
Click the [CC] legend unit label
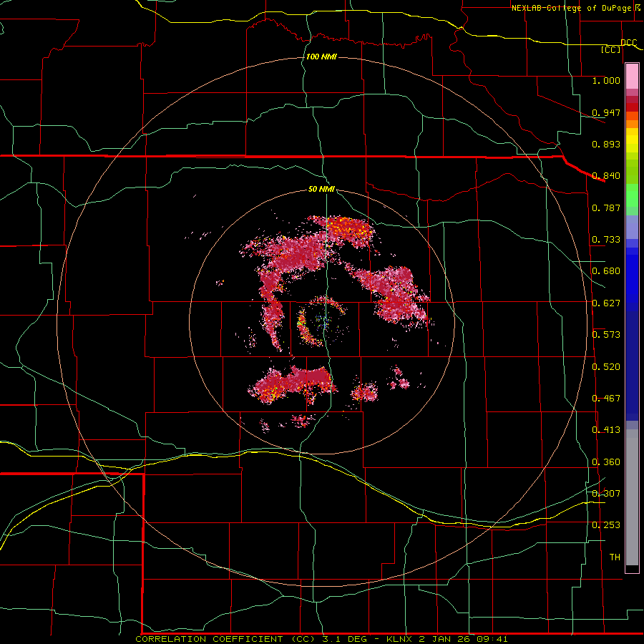tap(611, 50)
